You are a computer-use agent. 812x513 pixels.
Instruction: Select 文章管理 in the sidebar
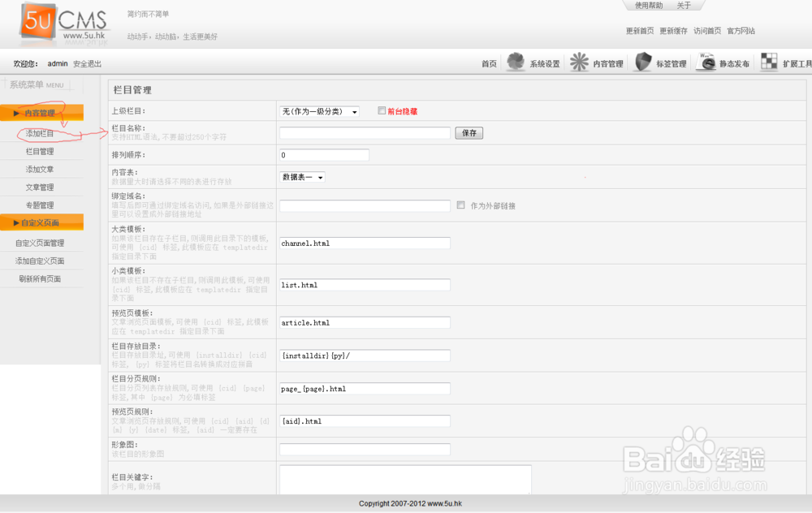(x=40, y=188)
